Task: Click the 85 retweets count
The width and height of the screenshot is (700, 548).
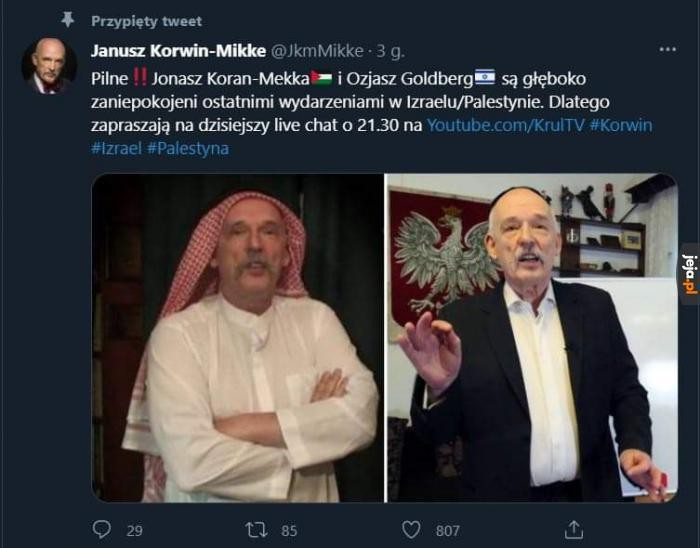Action: click(x=289, y=531)
